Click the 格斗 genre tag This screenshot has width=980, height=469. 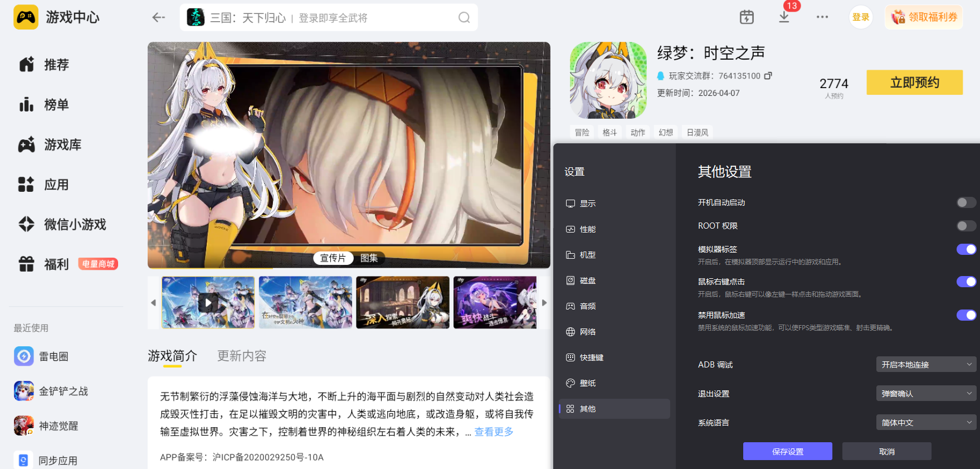pyautogui.click(x=610, y=133)
